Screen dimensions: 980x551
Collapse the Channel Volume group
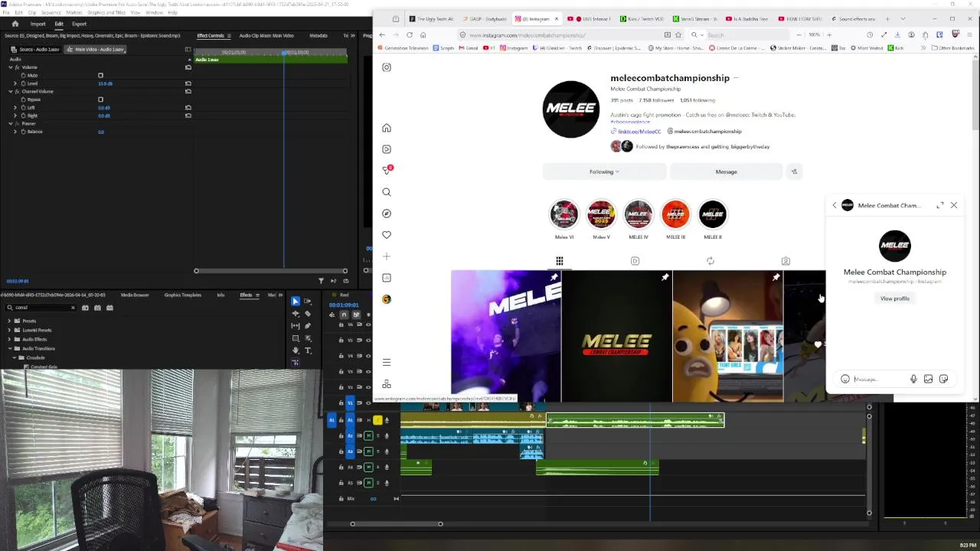click(11, 91)
